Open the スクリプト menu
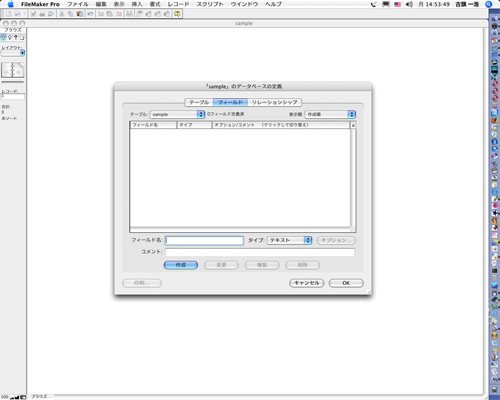500x400 pixels. point(210,4)
